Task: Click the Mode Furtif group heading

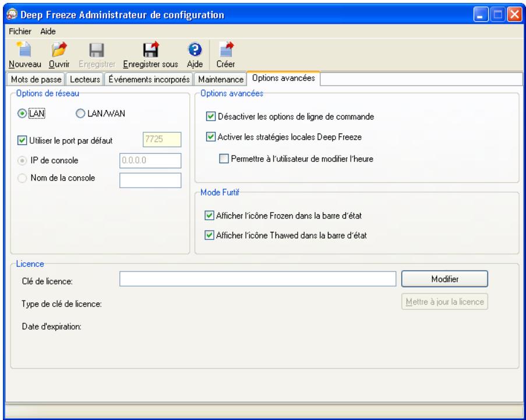Action: coord(220,192)
